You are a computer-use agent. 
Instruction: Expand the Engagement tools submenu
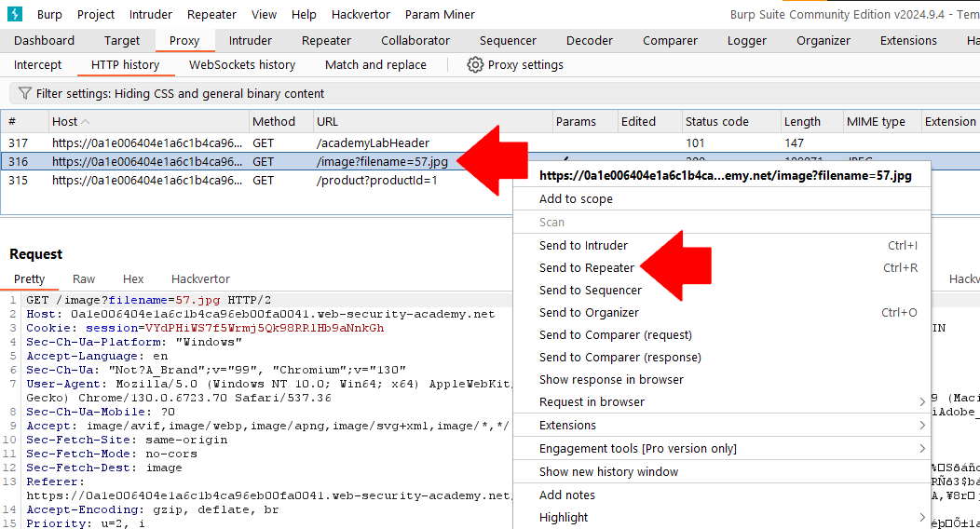[x=923, y=448]
